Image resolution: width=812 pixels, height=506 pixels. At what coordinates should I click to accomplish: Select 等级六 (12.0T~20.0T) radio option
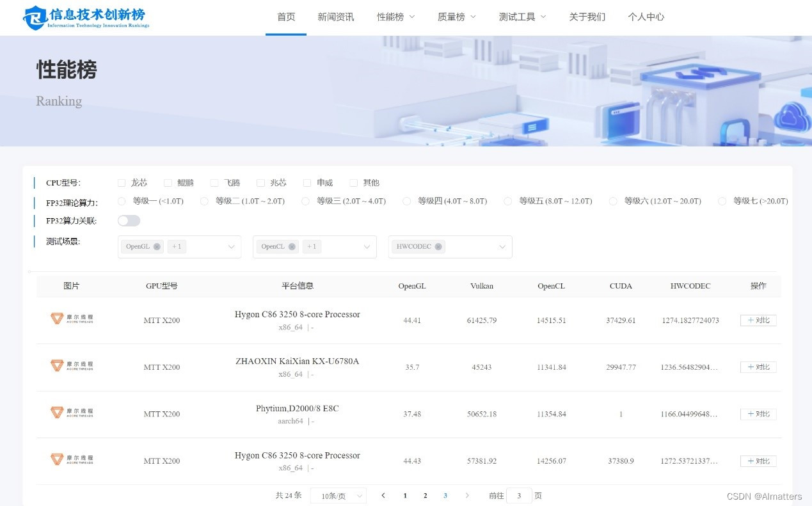[613, 201]
